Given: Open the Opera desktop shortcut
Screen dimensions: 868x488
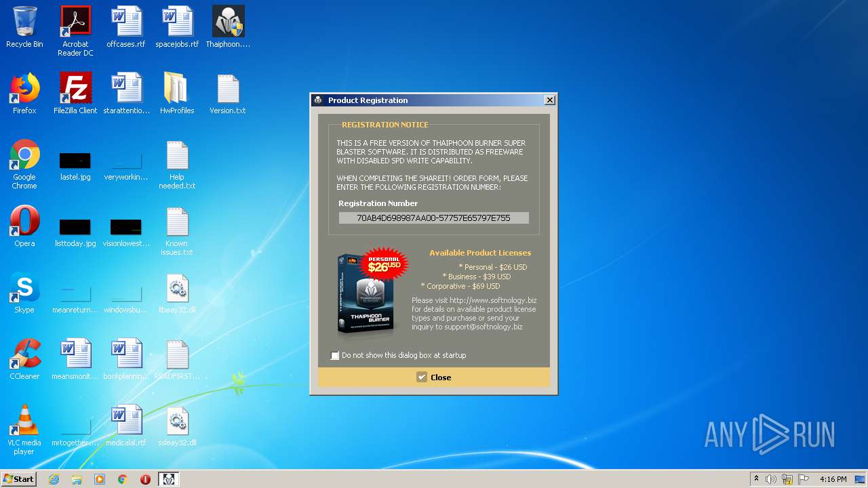Looking at the screenshot, I should tap(24, 226).
